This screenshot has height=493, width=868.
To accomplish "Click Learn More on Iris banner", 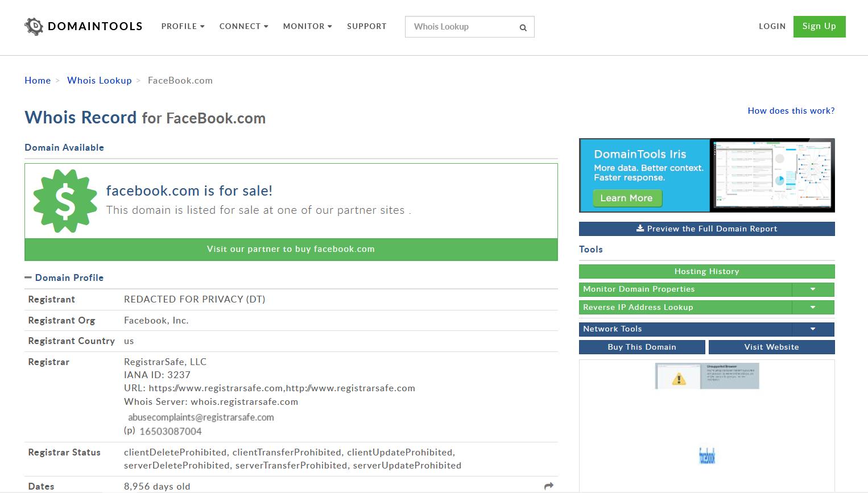I will pyautogui.click(x=627, y=198).
